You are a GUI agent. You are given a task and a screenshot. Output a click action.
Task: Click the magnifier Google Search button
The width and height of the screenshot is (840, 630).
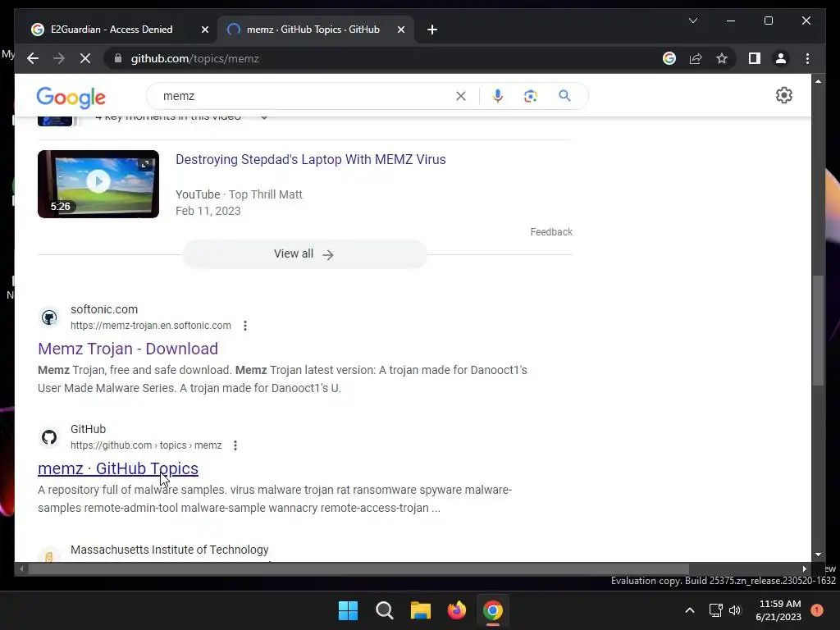[x=564, y=95]
